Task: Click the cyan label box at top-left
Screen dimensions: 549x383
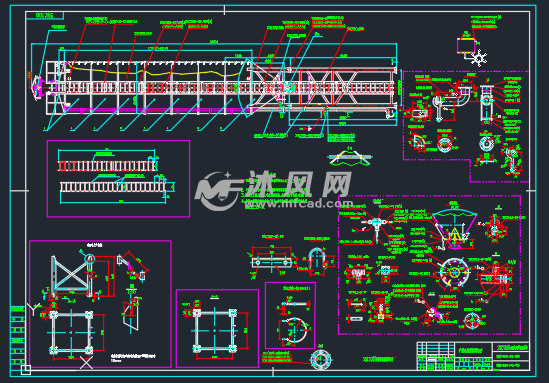Action: (45, 15)
